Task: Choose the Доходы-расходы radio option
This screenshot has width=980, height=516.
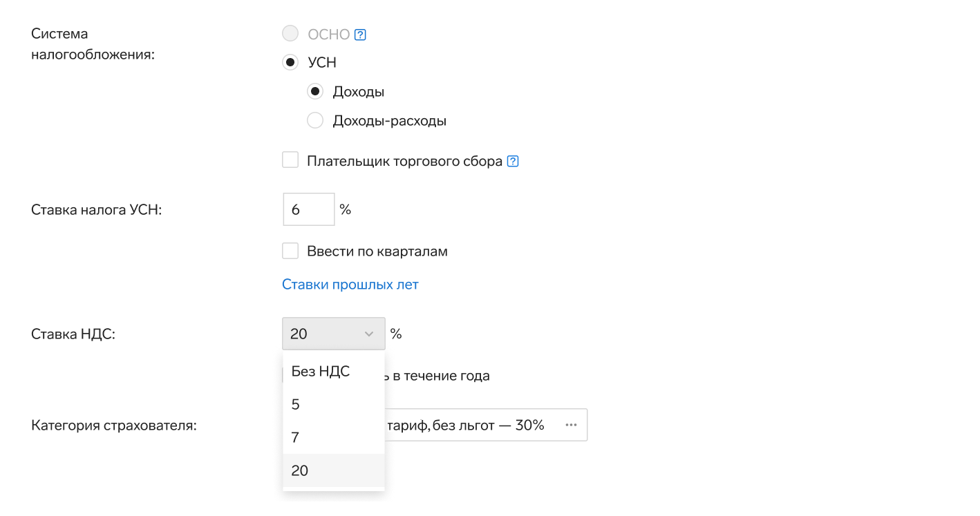Action: 315,120
